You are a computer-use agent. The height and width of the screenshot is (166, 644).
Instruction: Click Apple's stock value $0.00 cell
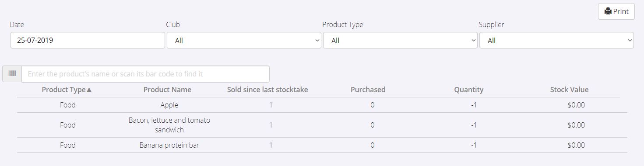pyautogui.click(x=576, y=105)
